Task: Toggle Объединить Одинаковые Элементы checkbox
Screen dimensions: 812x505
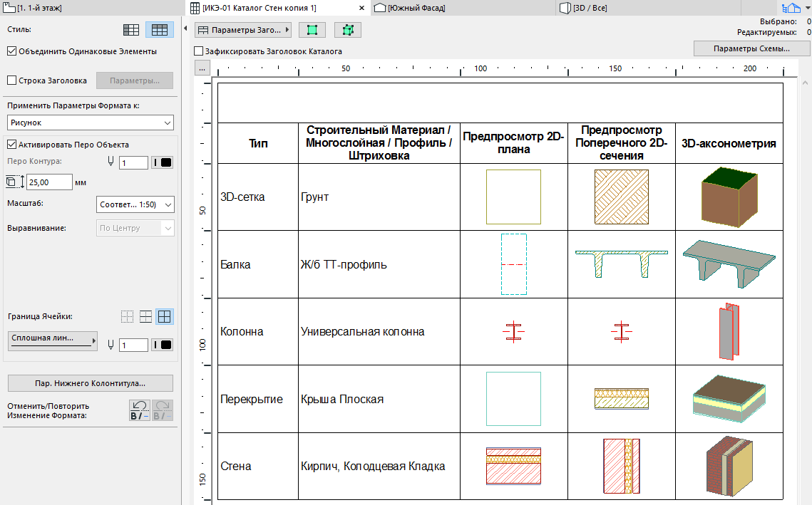Action: pyautogui.click(x=11, y=51)
